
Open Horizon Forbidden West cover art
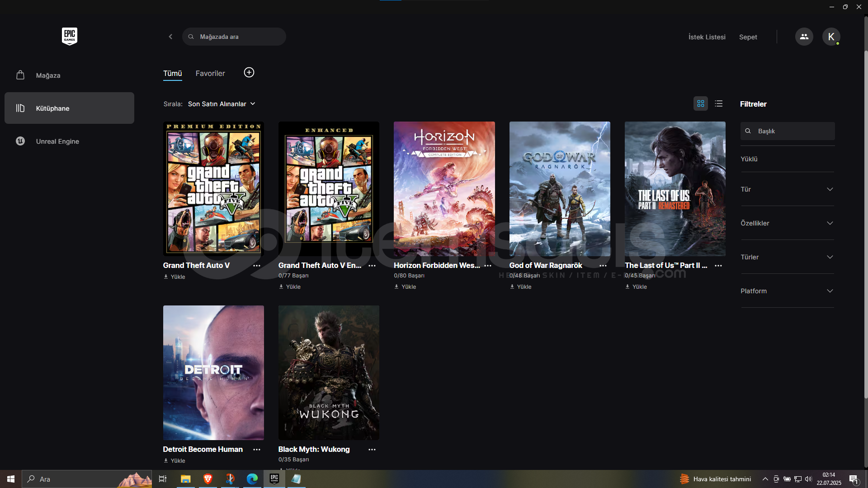[444, 188]
